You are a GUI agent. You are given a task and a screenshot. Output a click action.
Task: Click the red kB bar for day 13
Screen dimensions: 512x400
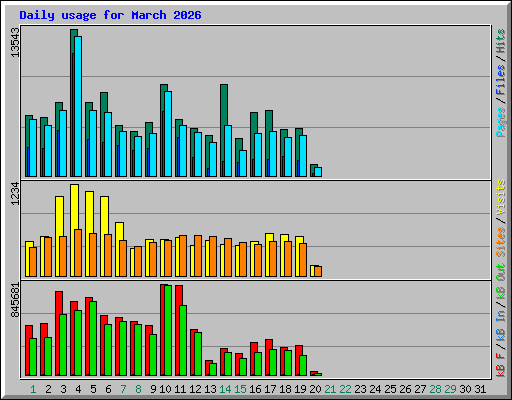point(207,368)
